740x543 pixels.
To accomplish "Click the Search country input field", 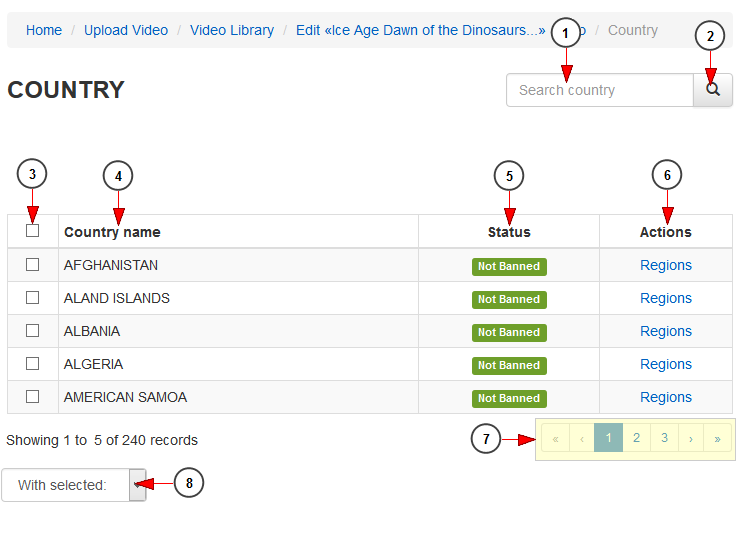I will (x=599, y=90).
